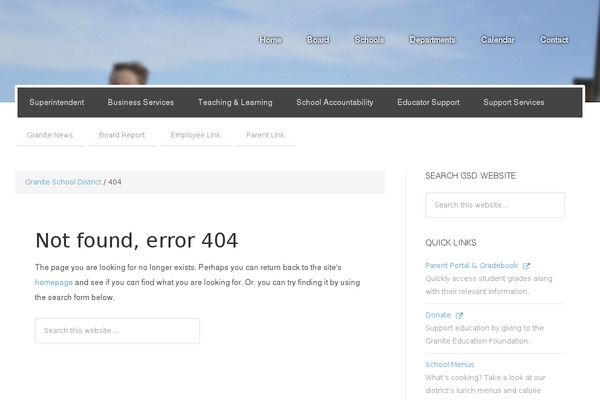Screen dimensions: 600x400
Task: Click the Contact navigation link
Action: (x=554, y=40)
